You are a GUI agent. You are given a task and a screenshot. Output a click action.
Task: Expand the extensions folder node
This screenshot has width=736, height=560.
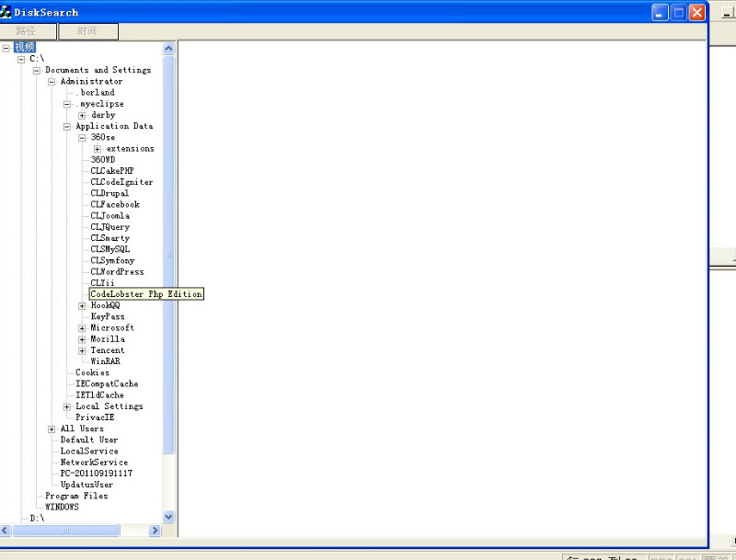pyautogui.click(x=98, y=149)
